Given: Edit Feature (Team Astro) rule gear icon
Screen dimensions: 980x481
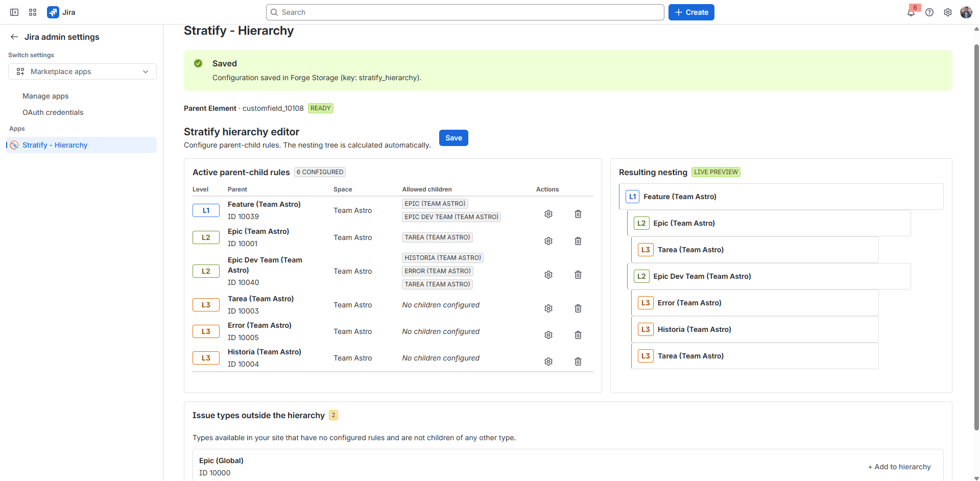Looking at the screenshot, I should coord(548,214).
